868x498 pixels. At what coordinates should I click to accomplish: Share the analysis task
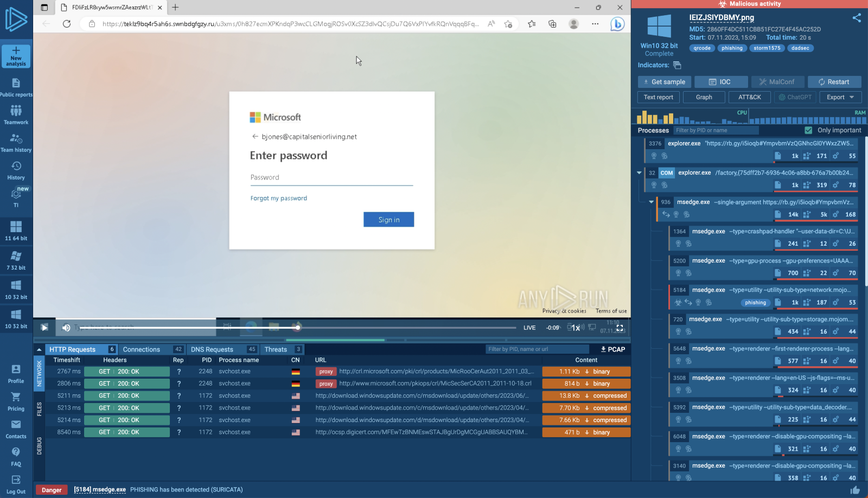857,18
